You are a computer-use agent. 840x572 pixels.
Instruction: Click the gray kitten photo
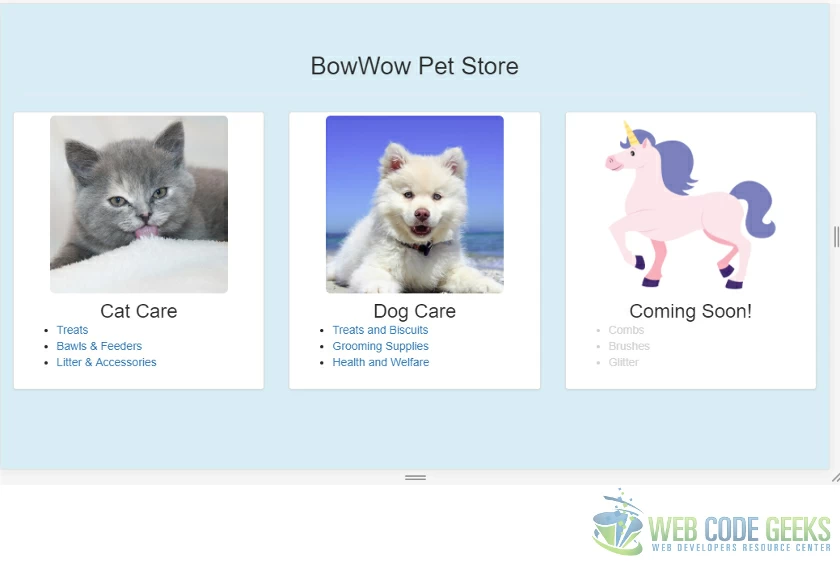pyautogui.click(x=139, y=204)
